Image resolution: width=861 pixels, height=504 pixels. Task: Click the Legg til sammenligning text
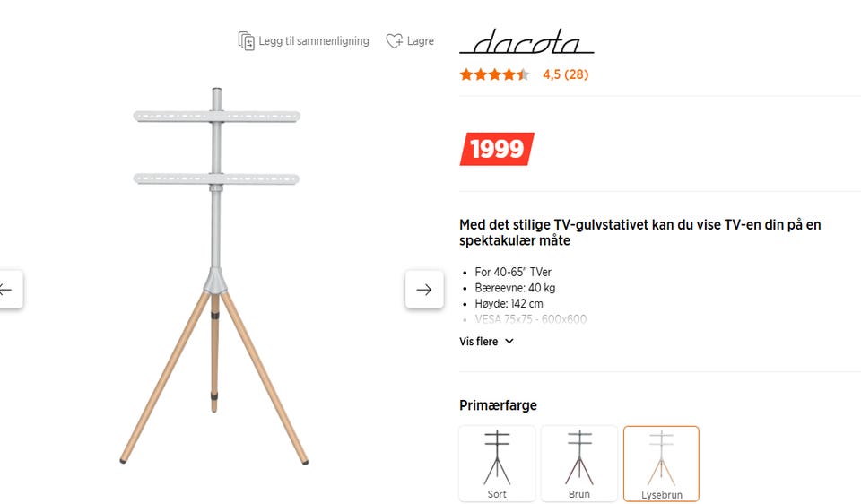[x=314, y=40]
